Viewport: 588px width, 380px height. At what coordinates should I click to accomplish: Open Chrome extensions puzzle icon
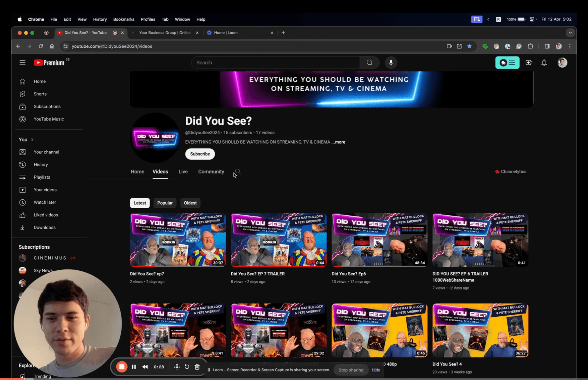pyautogui.click(x=530, y=46)
